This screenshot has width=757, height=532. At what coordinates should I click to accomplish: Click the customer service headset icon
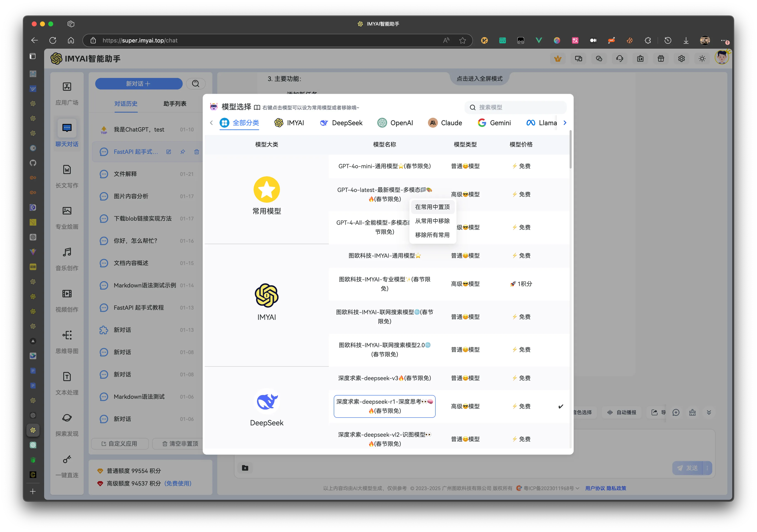619,59
